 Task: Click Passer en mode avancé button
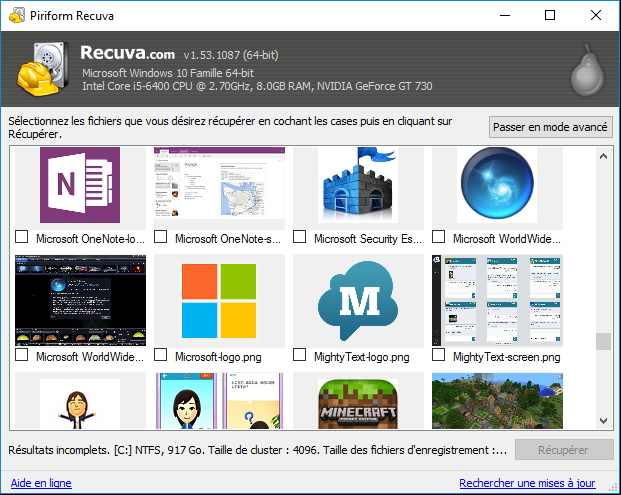pos(551,127)
